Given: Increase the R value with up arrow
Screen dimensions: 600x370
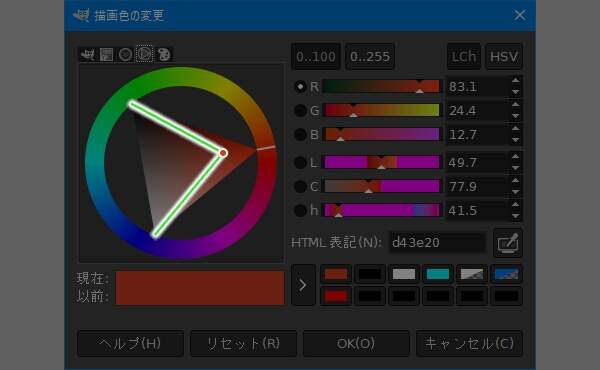Looking at the screenshot, I should pos(515,81).
